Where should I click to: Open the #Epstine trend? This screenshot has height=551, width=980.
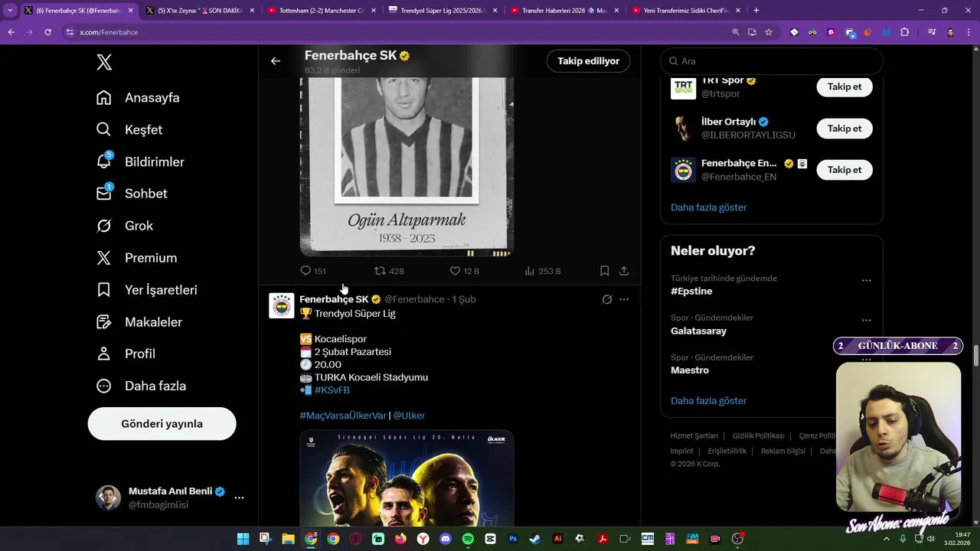(691, 291)
